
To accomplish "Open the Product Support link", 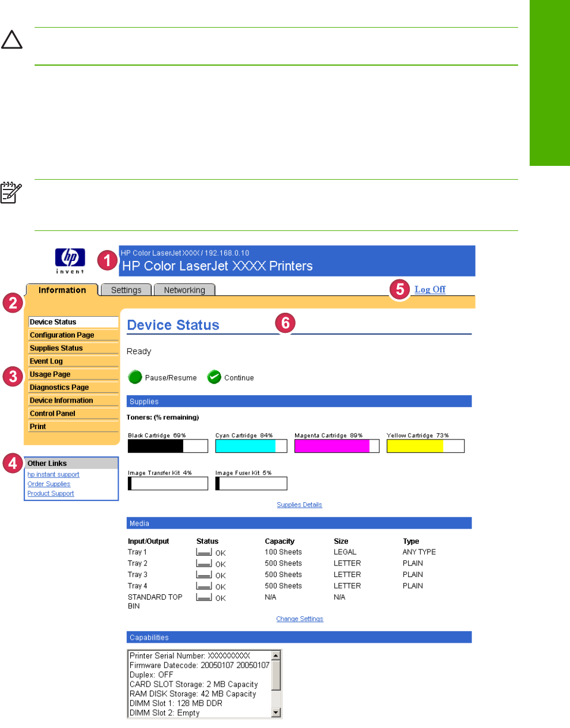I will coord(51,494).
